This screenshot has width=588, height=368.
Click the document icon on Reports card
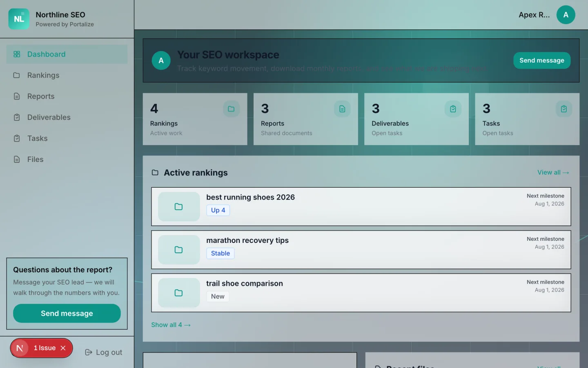[x=342, y=109]
